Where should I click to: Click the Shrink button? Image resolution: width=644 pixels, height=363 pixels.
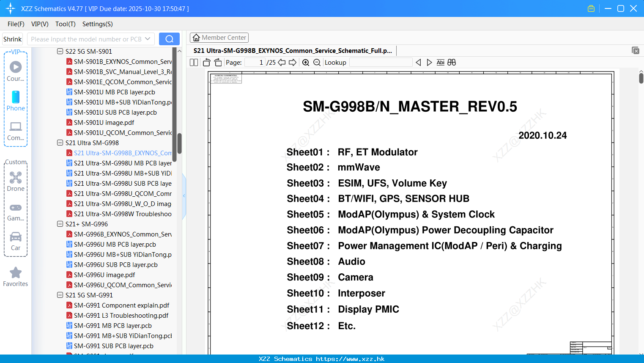pos(13,39)
